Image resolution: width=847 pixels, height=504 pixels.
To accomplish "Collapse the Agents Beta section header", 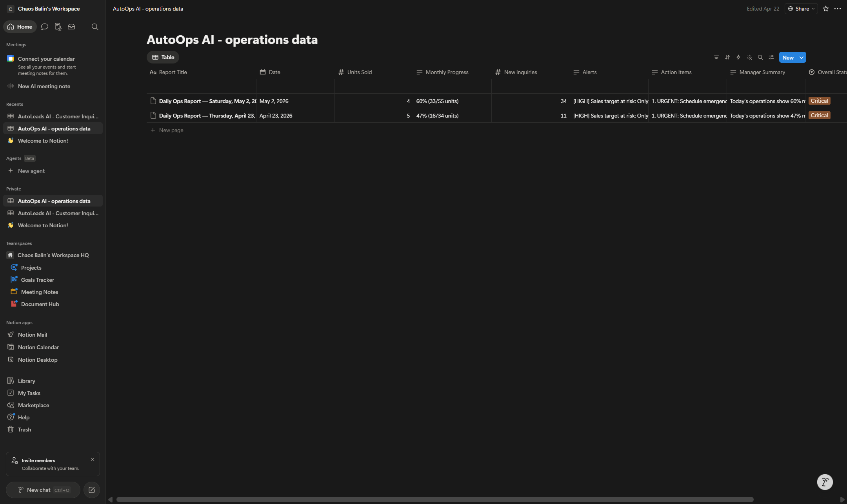I will (20, 158).
